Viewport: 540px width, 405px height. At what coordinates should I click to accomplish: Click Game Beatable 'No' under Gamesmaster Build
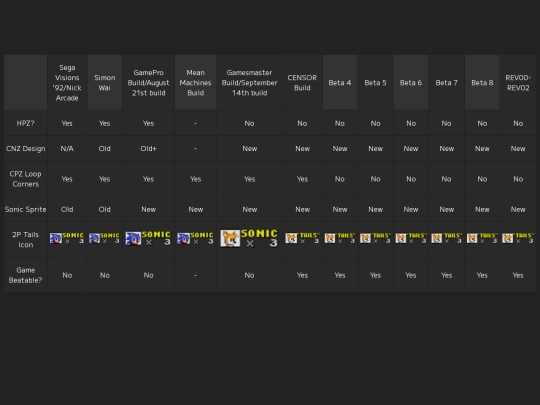click(x=249, y=275)
